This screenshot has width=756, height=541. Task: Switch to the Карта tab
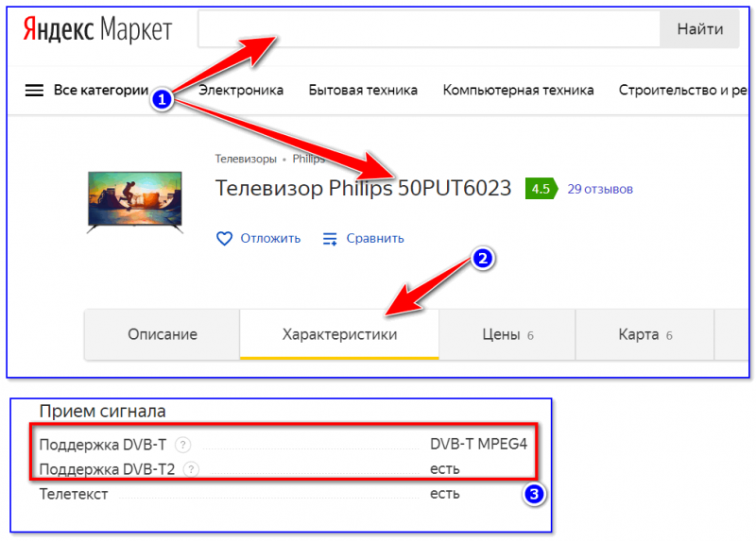[x=644, y=334]
